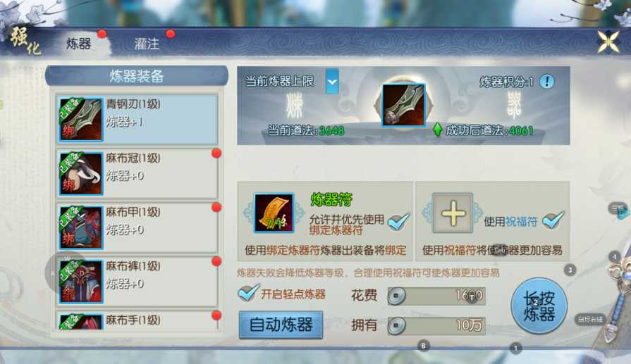Toggle the 使用祝福符 checkmark
Image resolution: width=631 pixels, height=364 pixels.
[553, 220]
